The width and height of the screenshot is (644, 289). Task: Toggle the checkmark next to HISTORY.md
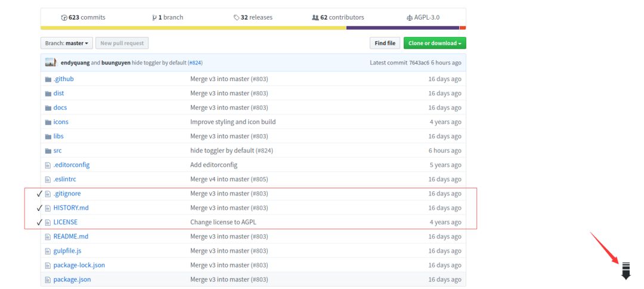pos(39,208)
